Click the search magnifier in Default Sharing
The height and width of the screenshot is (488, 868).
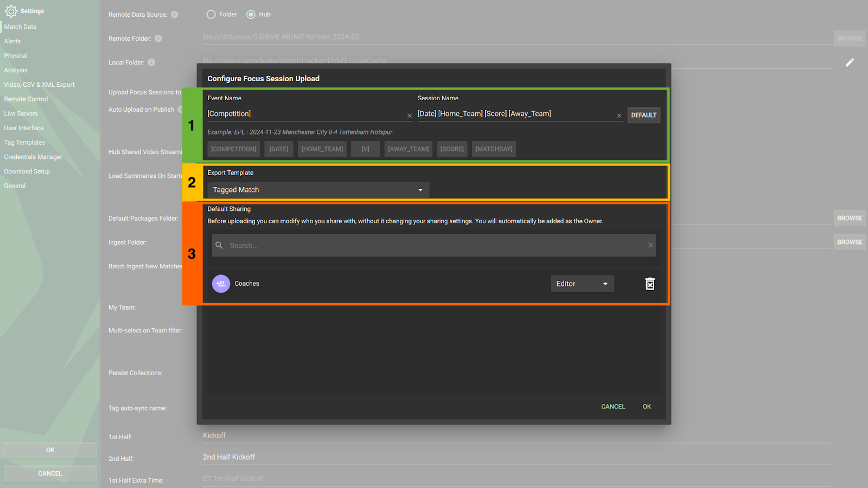coord(219,245)
